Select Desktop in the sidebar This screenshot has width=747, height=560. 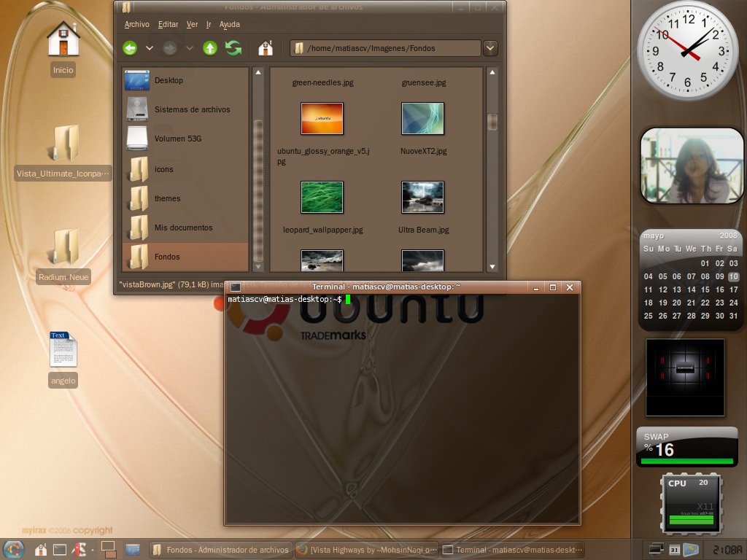[x=186, y=80]
